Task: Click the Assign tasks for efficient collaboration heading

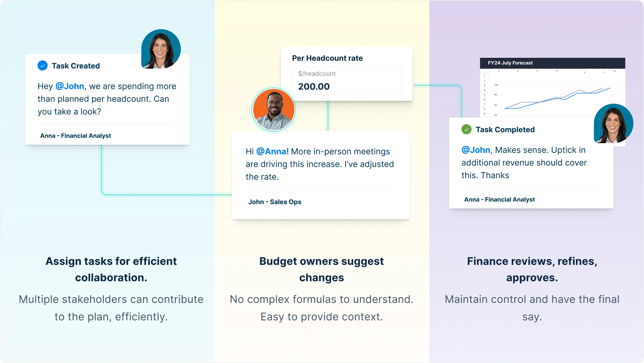Action: coord(111,269)
